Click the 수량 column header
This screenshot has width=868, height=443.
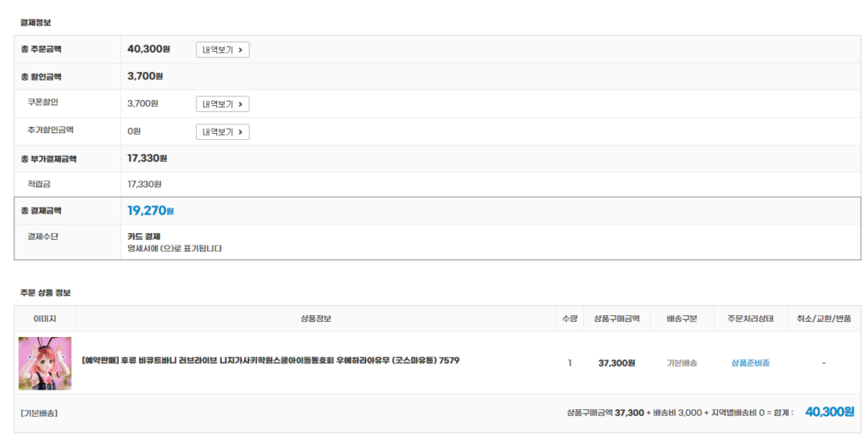[x=570, y=318]
